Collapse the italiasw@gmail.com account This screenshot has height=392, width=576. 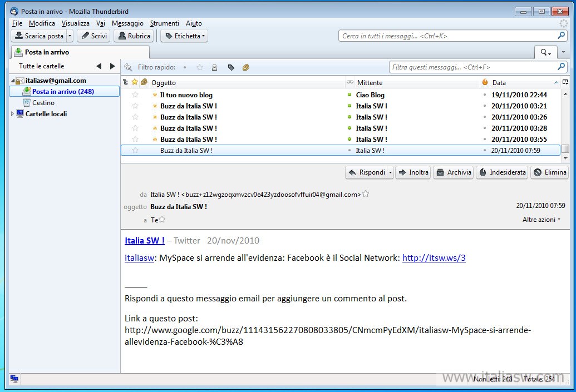click(13, 81)
